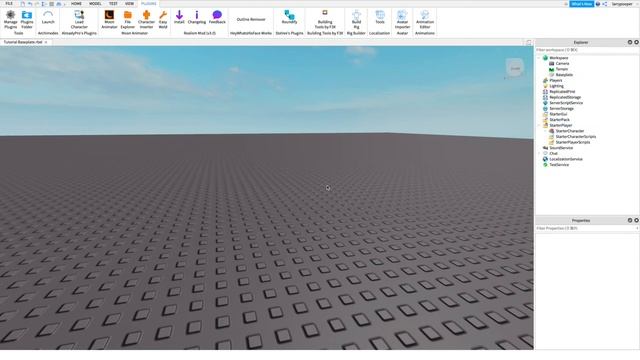Viewport: 640px width, 360px height.
Task: Select ServerScriptService in Explorer
Action: (566, 103)
